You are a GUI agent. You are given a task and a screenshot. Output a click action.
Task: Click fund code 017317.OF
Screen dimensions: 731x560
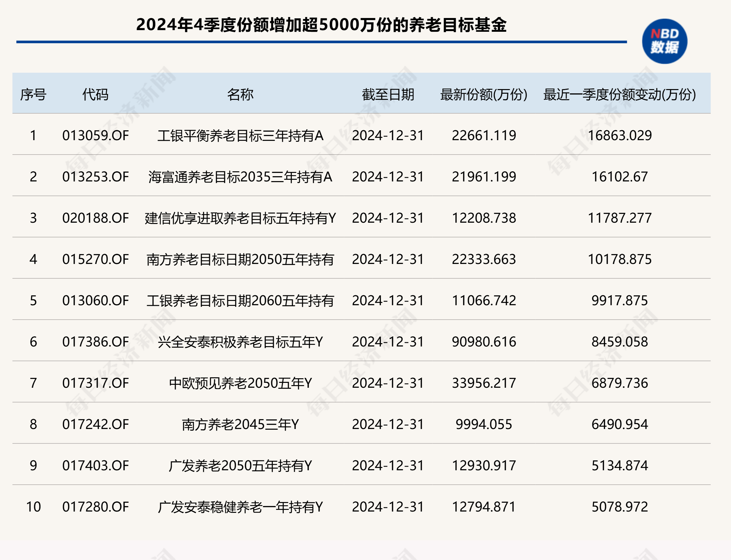click(x=96, y=384)
